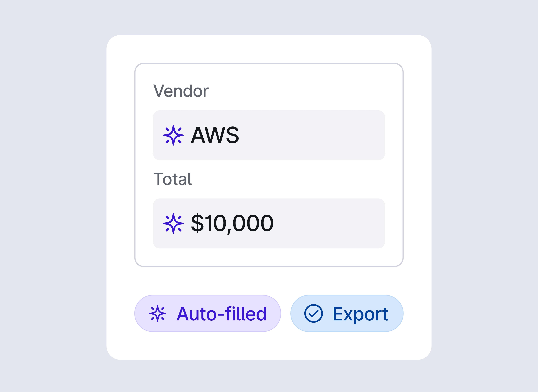Viewport: 538px width, 392px height.
Task: Click the AWS vendor value text
Action: pyautogui.click(x=215, y=135)
